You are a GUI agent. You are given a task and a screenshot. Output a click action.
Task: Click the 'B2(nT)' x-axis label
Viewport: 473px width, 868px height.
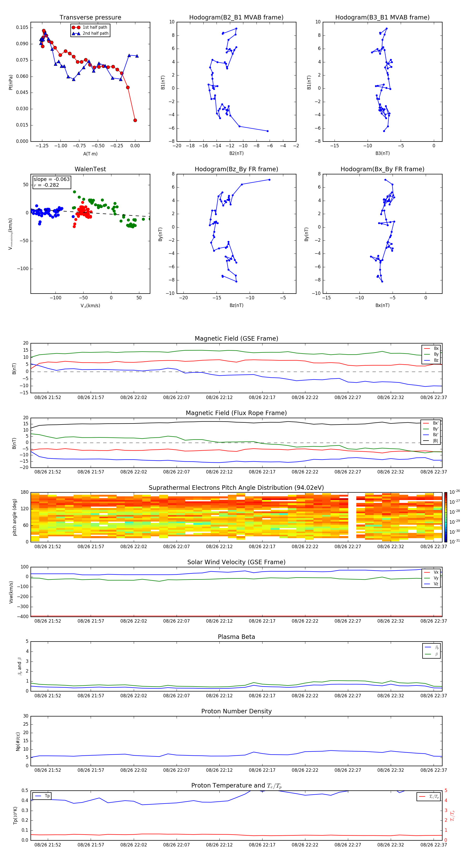coord(236,153)
